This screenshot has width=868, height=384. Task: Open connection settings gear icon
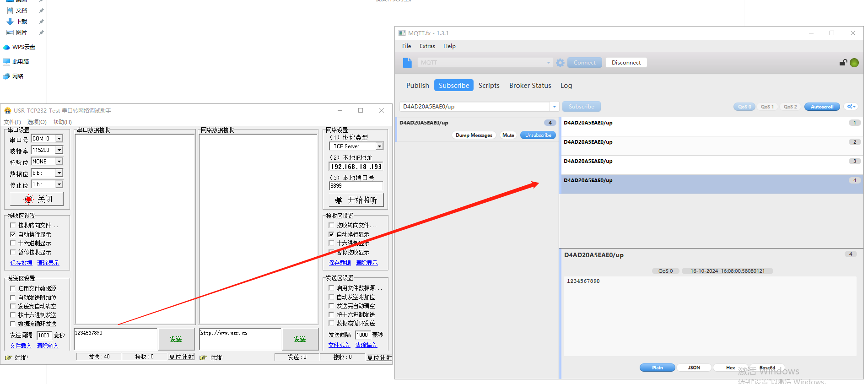[560, 63]
